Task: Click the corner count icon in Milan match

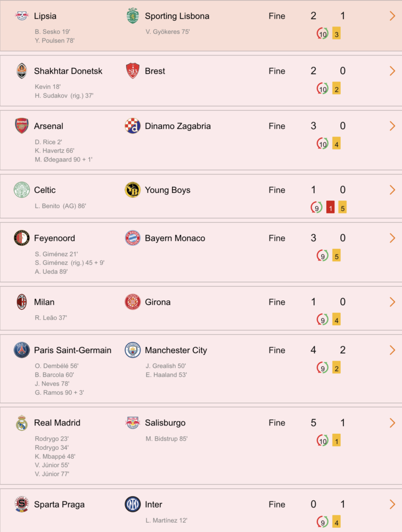Action: pyautogui.click(x=323, y=320)
